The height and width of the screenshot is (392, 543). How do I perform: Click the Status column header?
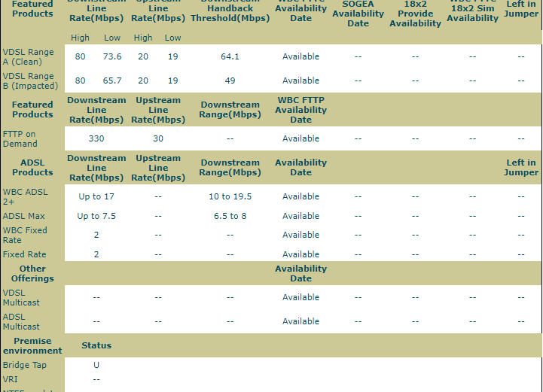click(96, 345)
